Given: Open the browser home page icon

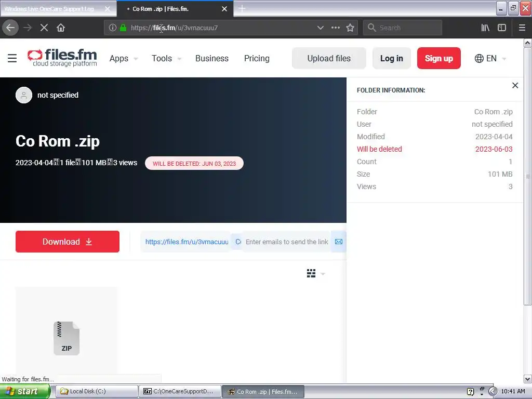Looking at the screenshot, I should pyautogui.click(x=61, y=28).
